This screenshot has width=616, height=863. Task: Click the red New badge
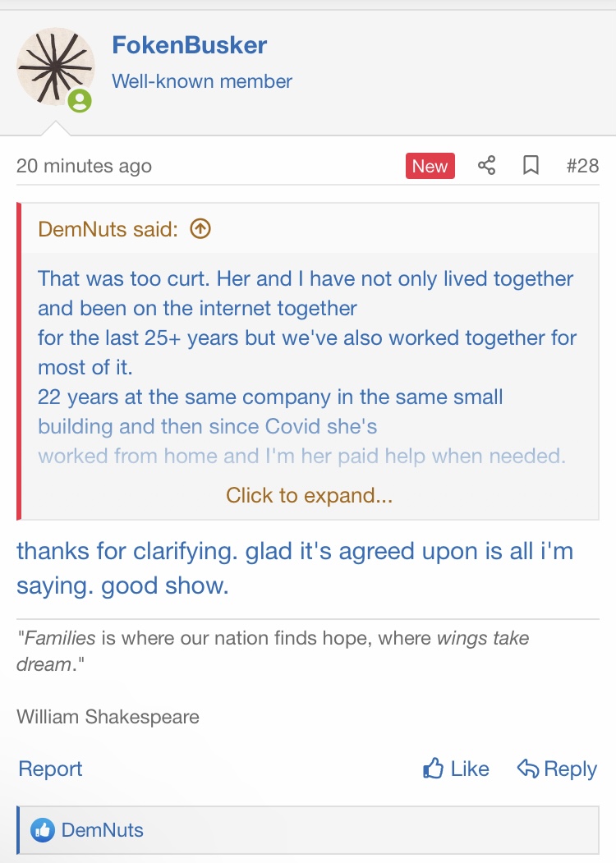click(x=430, y=166)
